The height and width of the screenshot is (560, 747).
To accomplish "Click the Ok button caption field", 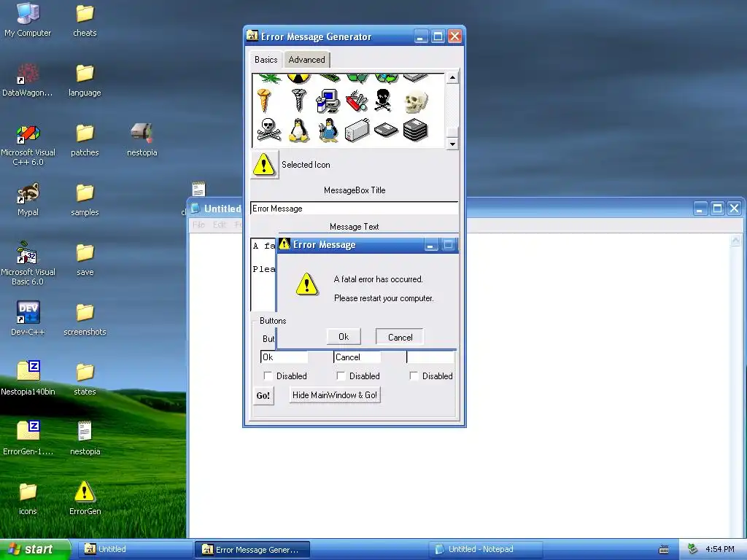I will pos(285,357).
